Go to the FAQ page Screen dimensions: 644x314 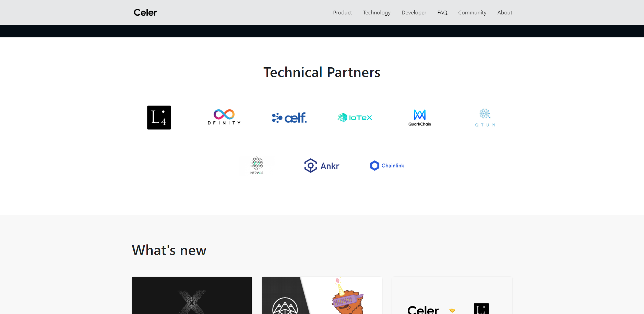click(x=442, y=12)
